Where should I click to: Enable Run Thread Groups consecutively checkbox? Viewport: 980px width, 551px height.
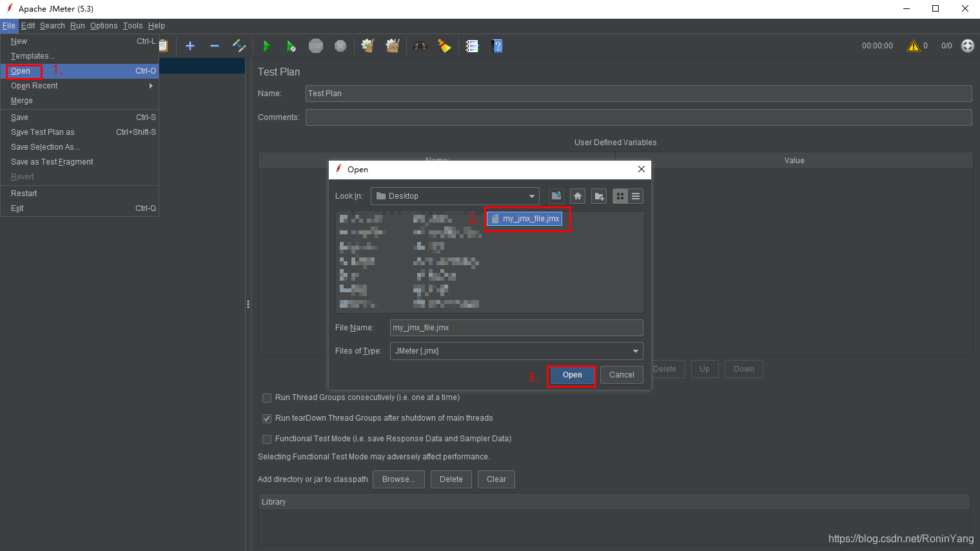click(x=267, y=398)
